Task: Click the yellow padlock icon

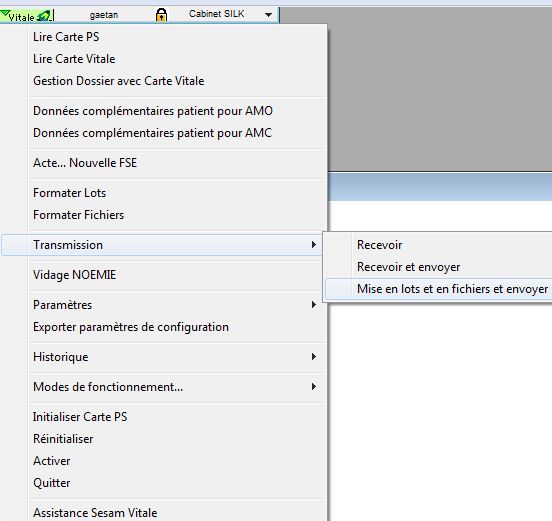Action: click(161, 15)
